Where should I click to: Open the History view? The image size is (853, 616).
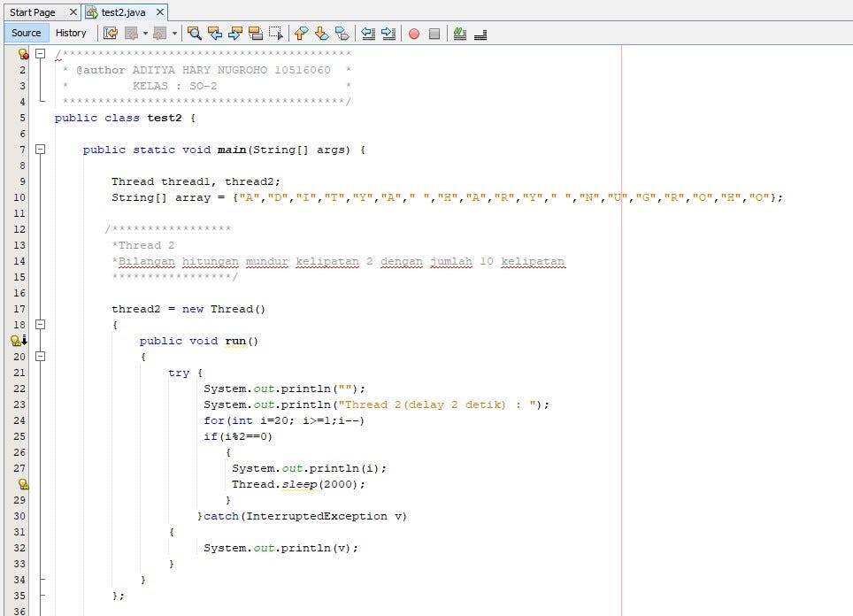(x=71, y=34)
